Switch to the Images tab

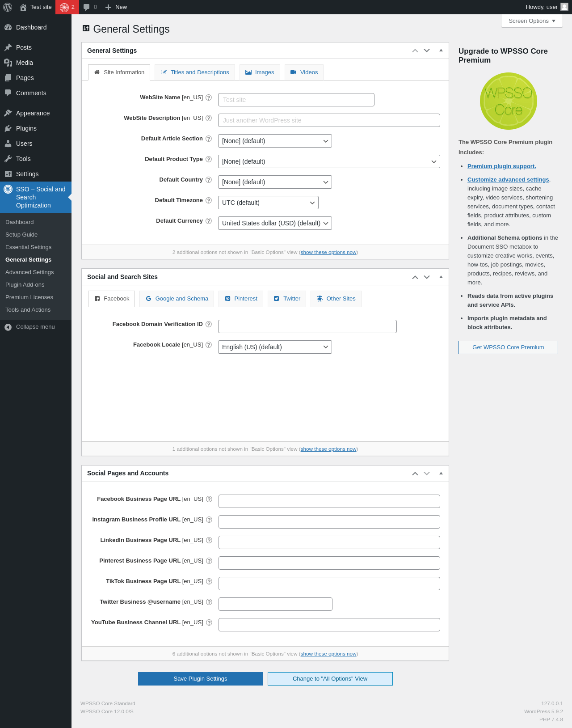pos(260,72)
